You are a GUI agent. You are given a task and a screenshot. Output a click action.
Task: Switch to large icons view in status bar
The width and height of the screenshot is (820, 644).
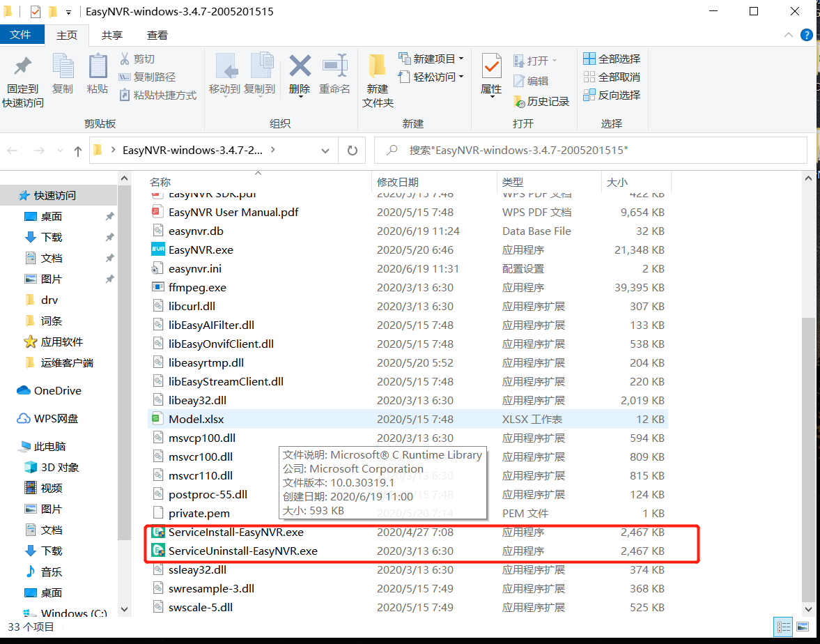802,627
